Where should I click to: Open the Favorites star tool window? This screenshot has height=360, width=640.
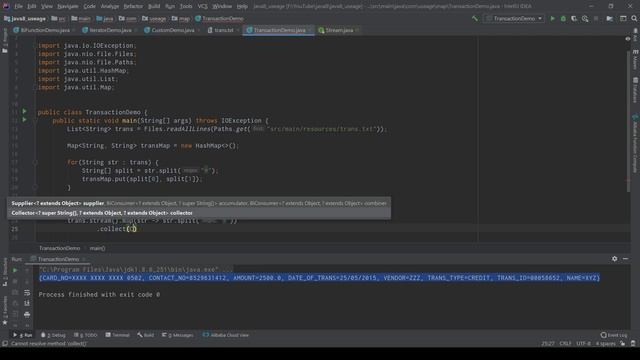click(x=5, y=312)
